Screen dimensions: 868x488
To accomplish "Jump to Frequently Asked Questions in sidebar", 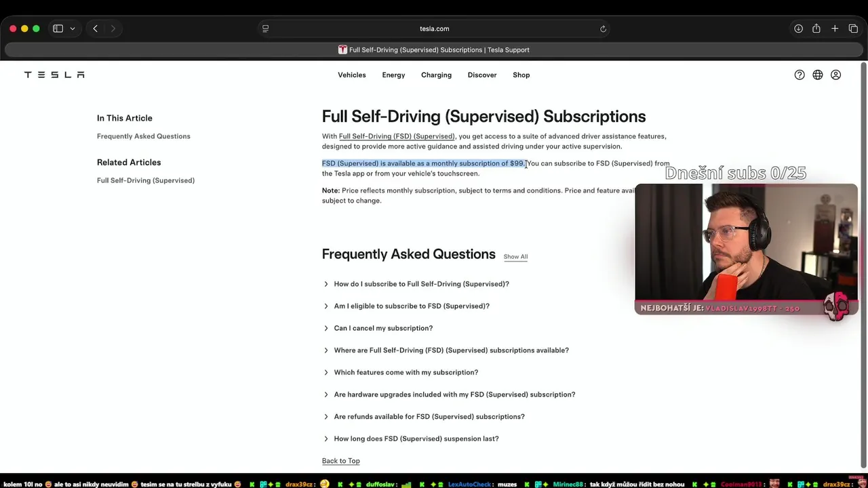I will click(143, 136).
